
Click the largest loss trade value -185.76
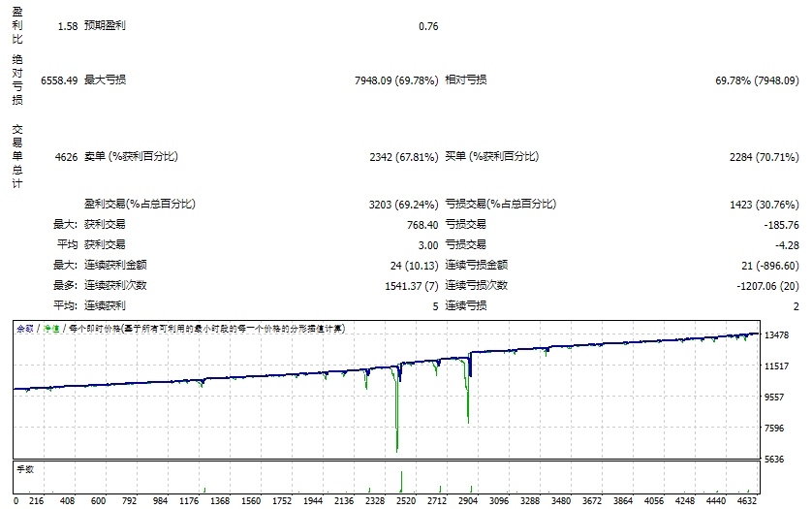[781, 225]
